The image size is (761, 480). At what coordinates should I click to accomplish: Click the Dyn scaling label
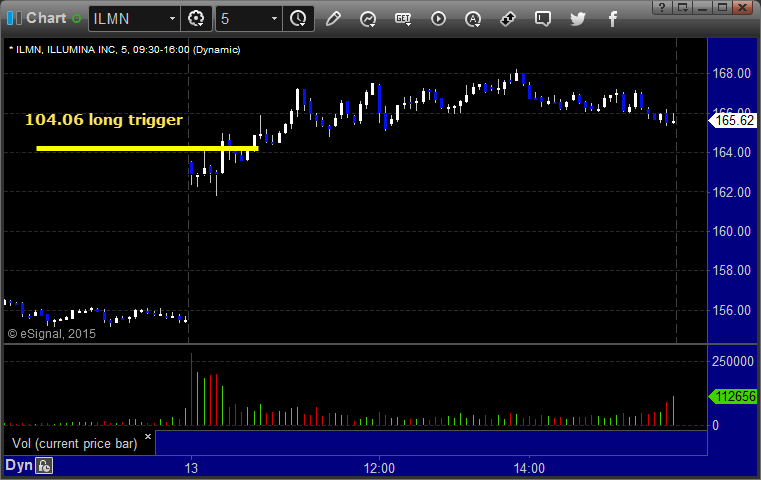19,465
